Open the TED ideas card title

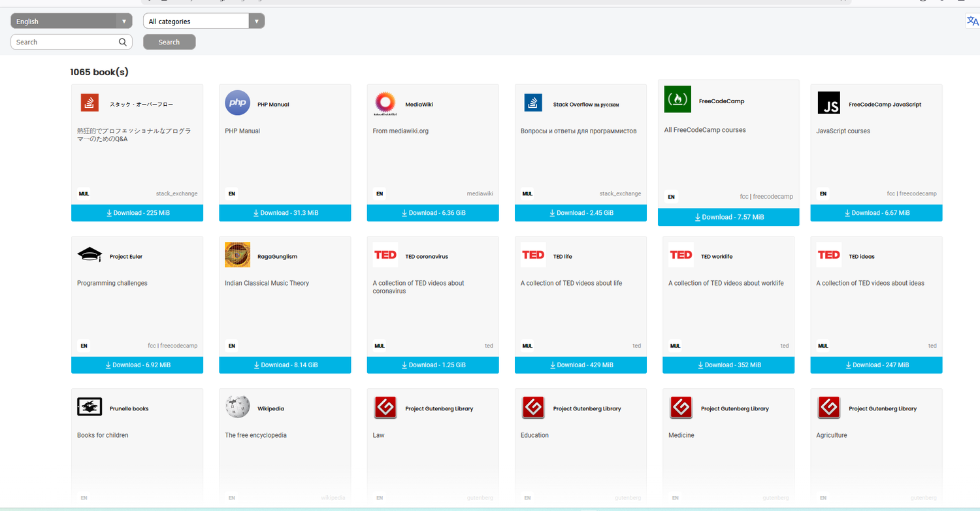coord(862,256)
